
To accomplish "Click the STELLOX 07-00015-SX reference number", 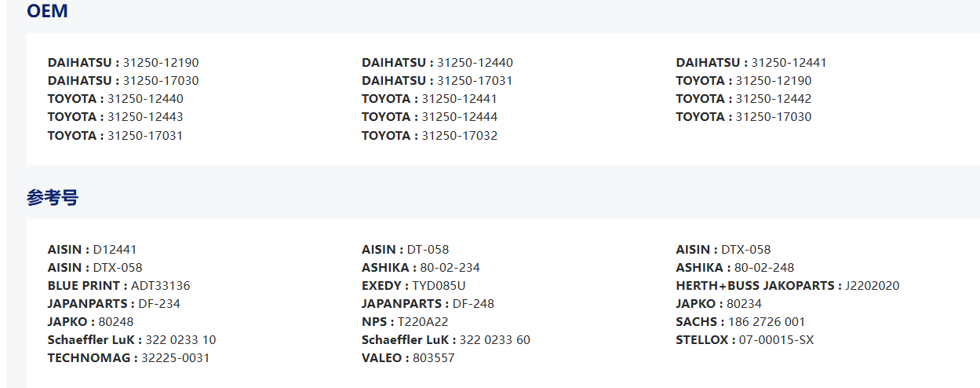I will pos(776,340).
